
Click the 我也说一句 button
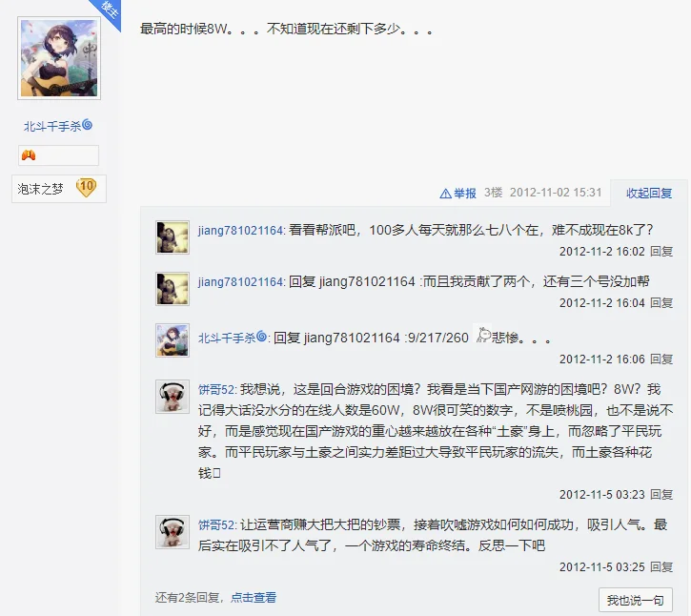click(x=636, y=600)
